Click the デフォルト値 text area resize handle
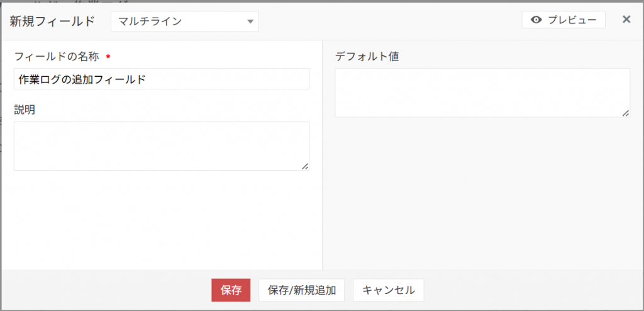 626,113
